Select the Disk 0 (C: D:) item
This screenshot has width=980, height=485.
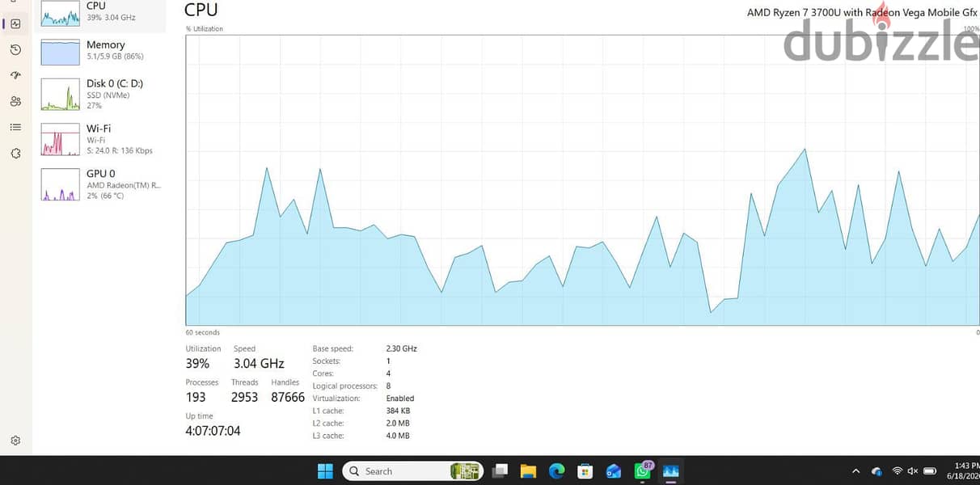click(103, 94)
